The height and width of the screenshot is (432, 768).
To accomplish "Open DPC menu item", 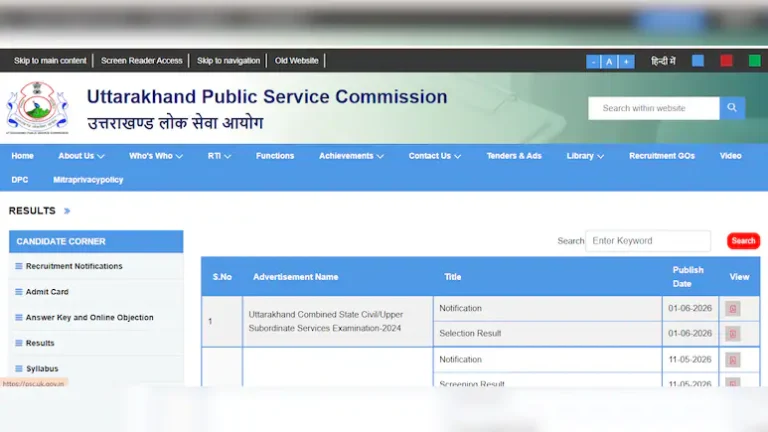I will tap(20, 180).
